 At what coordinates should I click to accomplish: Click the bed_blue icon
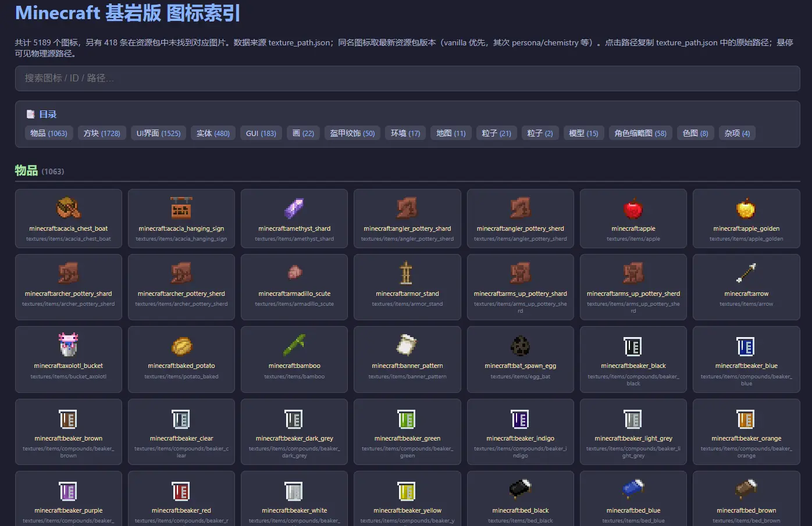click(633, 489)
